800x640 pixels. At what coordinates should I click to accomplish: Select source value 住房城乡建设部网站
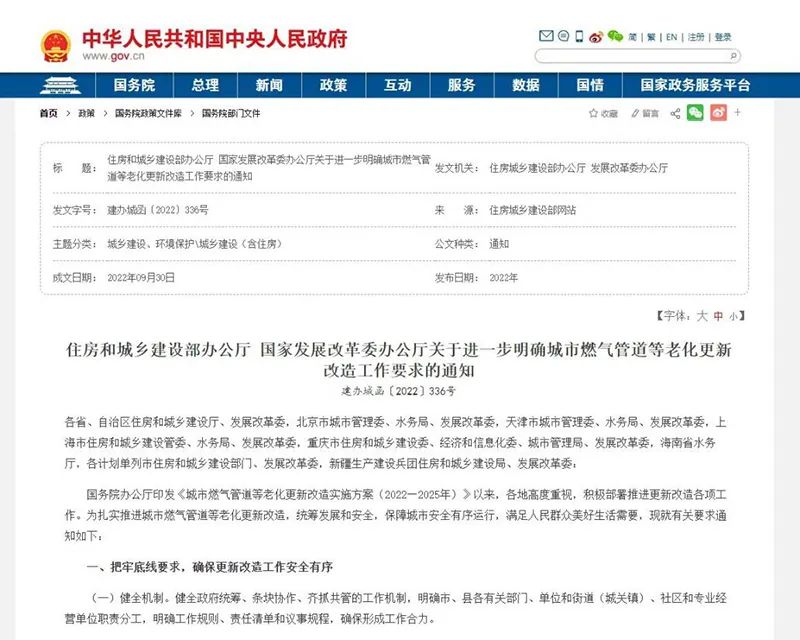[533, 210]
